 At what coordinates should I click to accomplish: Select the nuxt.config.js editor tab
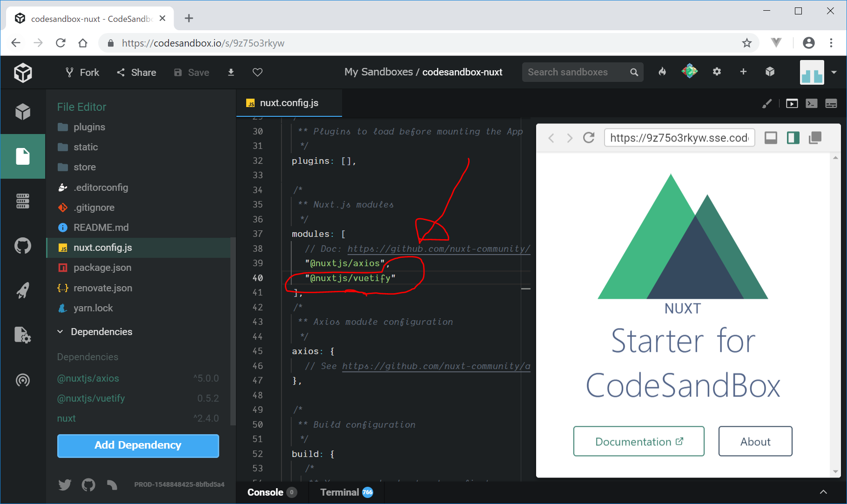pyautogui.click(x=289, y=103)
